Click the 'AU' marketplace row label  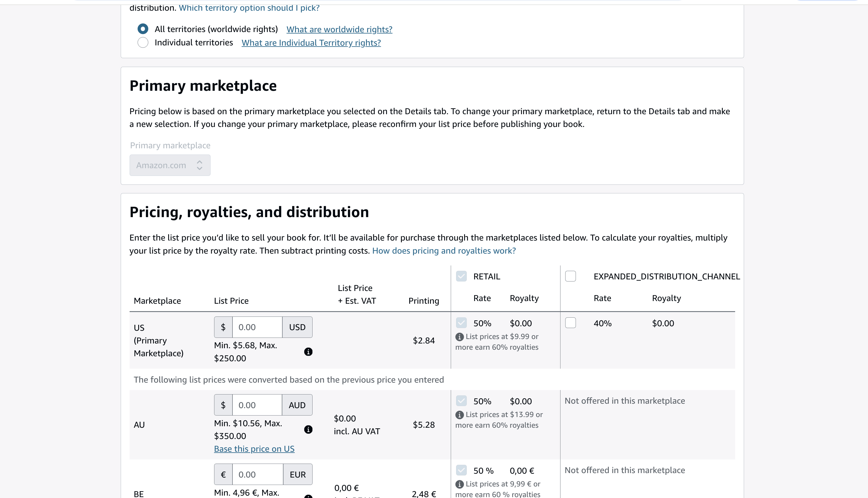[x=139, y=425]
